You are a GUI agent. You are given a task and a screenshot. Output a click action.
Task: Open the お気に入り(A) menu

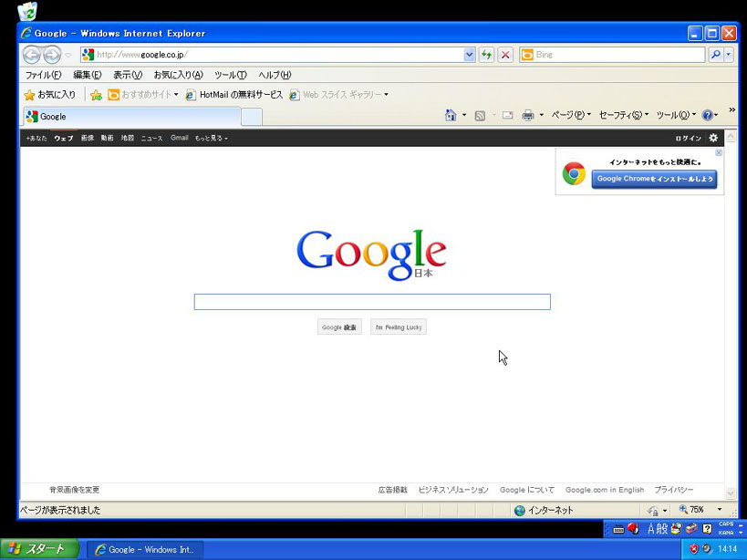[x=178, y=75]
